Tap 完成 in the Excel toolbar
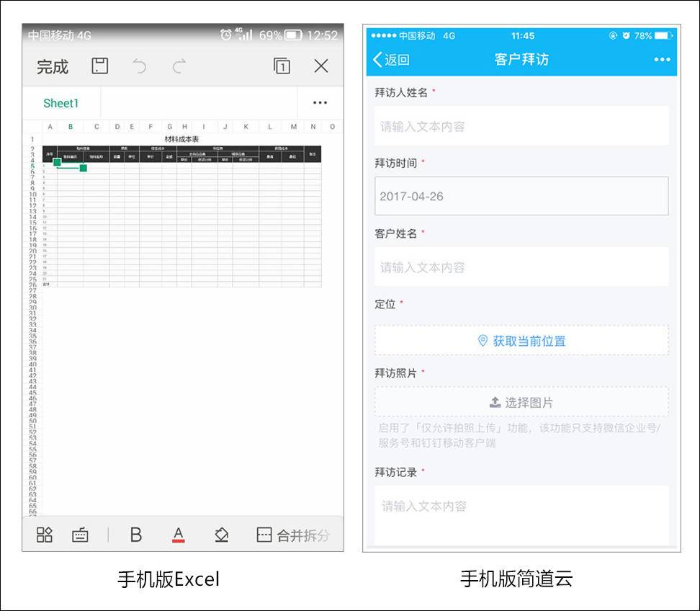 tap(53, 67)
